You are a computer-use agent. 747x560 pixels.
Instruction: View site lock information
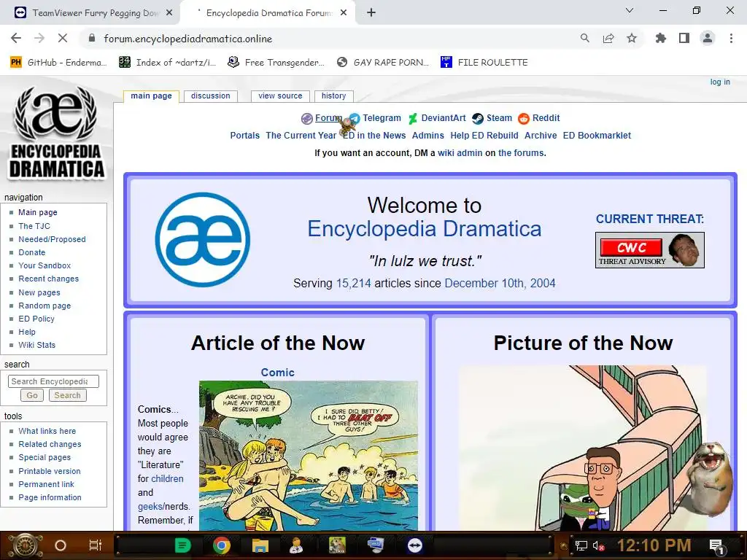92,38
